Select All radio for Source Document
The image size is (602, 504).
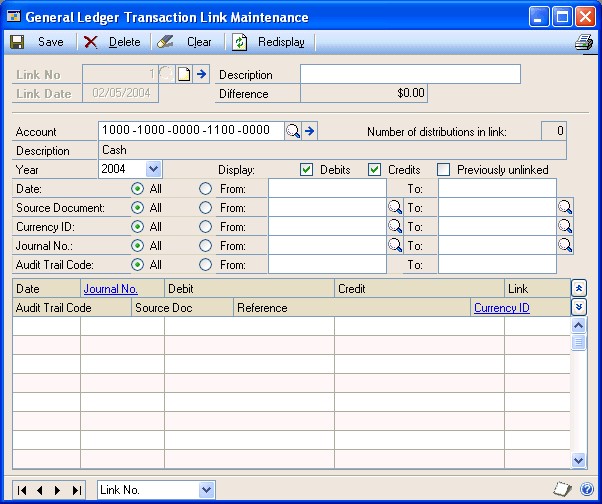coord(137,207)
